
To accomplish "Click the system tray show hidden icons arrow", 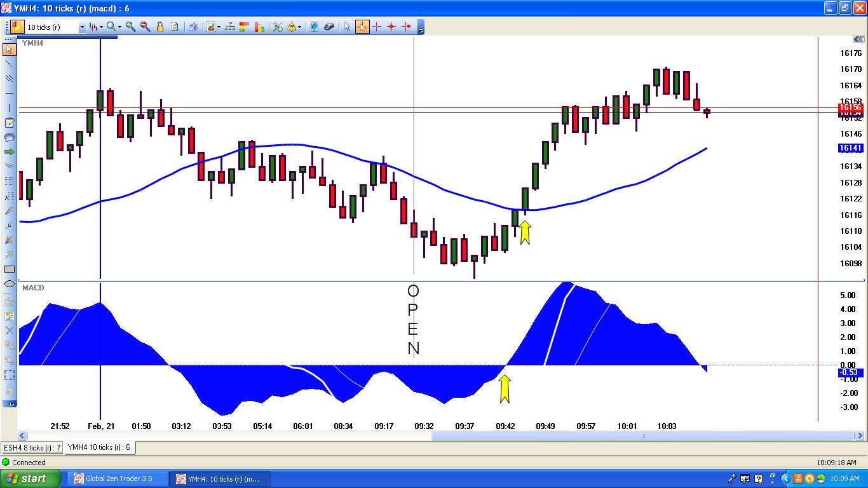I will click(785, 478).
